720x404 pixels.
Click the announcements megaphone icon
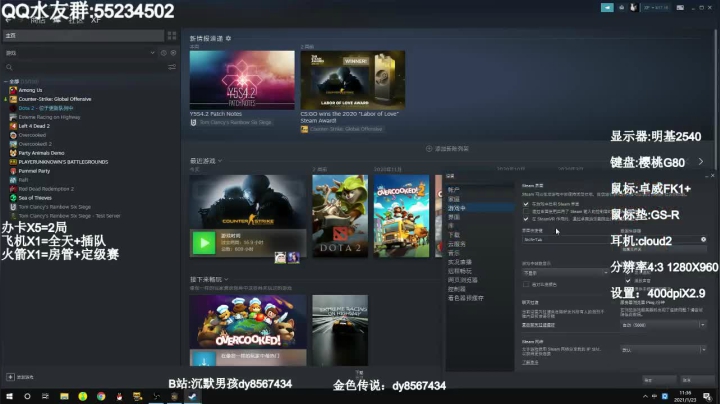[x=607, y=8]
